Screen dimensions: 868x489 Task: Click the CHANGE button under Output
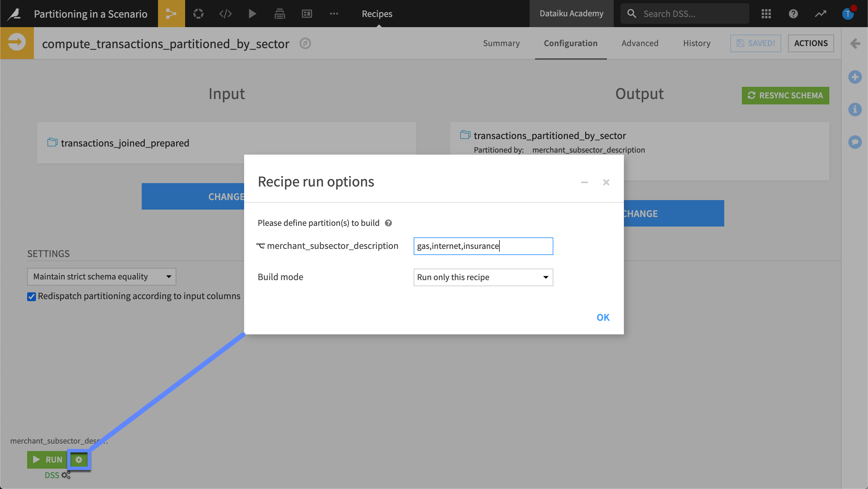(x=674, y=213)
